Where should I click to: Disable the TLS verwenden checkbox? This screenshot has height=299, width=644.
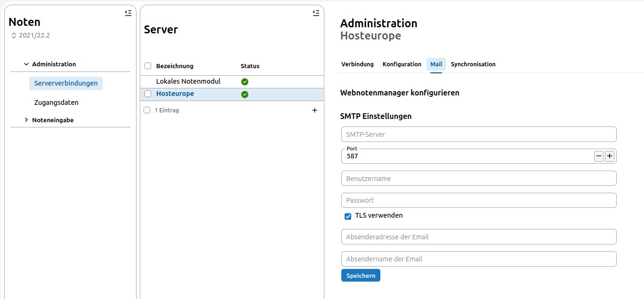point(348,216)
